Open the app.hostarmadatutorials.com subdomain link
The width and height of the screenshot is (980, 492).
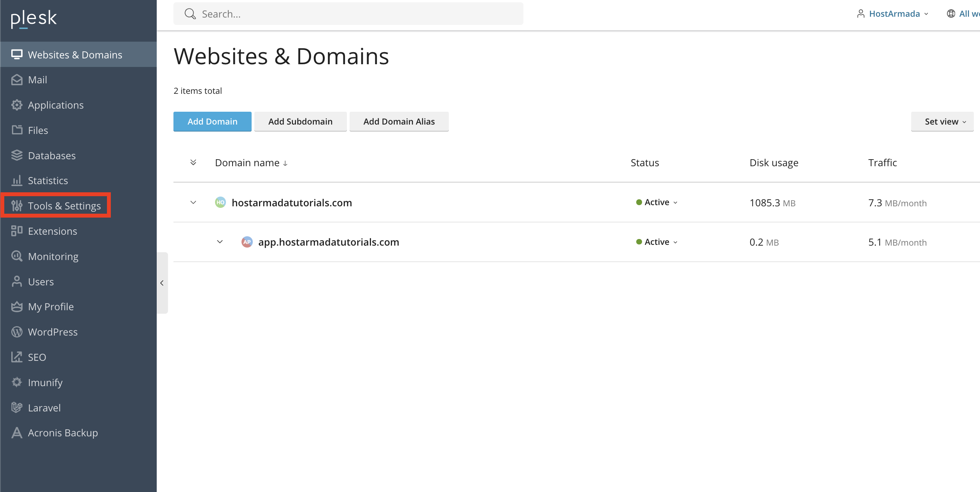[x=329, y=242]
